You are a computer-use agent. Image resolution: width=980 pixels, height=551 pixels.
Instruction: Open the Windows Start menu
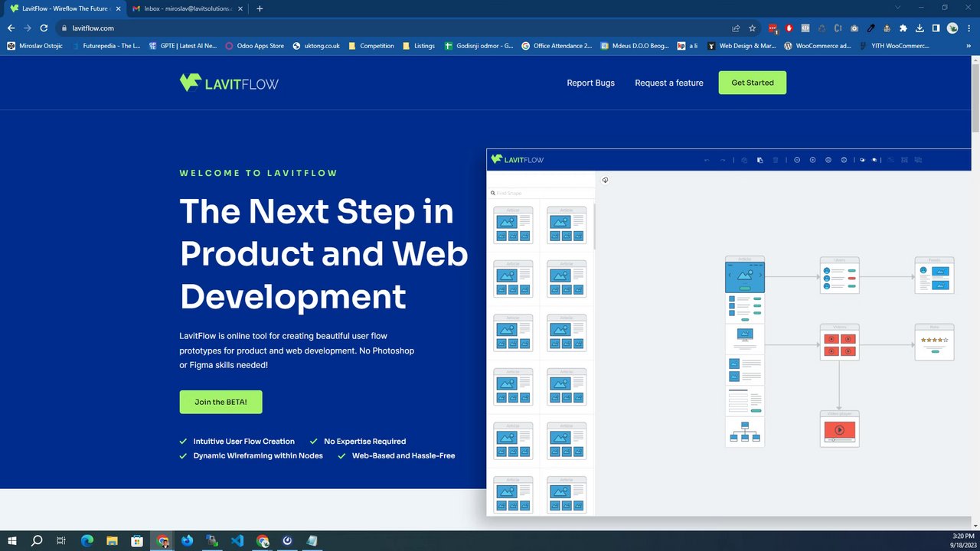pyautogui.click(x=12, y=540)
